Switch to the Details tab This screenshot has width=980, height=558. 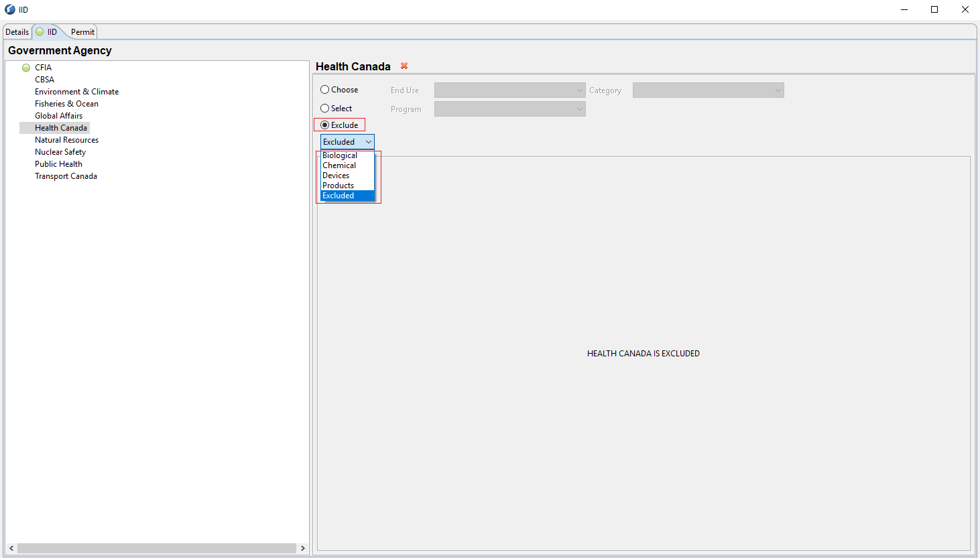coord(17,31)
